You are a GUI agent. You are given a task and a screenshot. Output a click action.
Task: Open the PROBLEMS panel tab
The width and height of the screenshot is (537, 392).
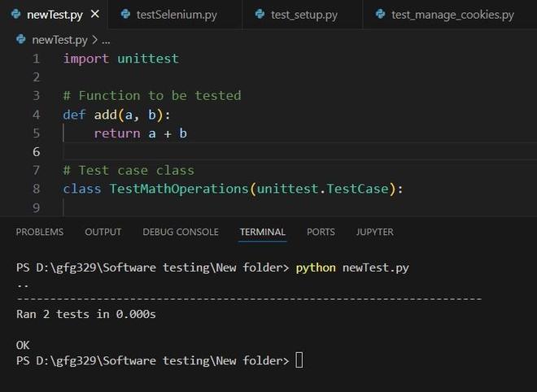tap(39, 232)
